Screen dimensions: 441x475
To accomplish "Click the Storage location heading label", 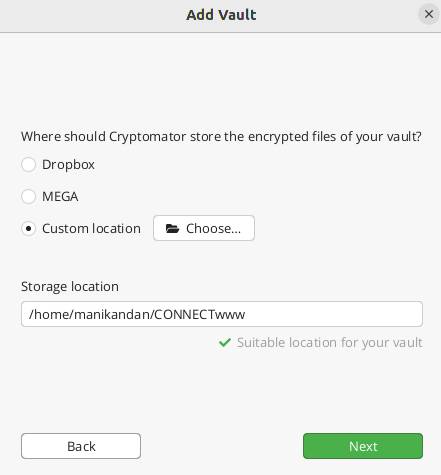I will tap(70, 287).
